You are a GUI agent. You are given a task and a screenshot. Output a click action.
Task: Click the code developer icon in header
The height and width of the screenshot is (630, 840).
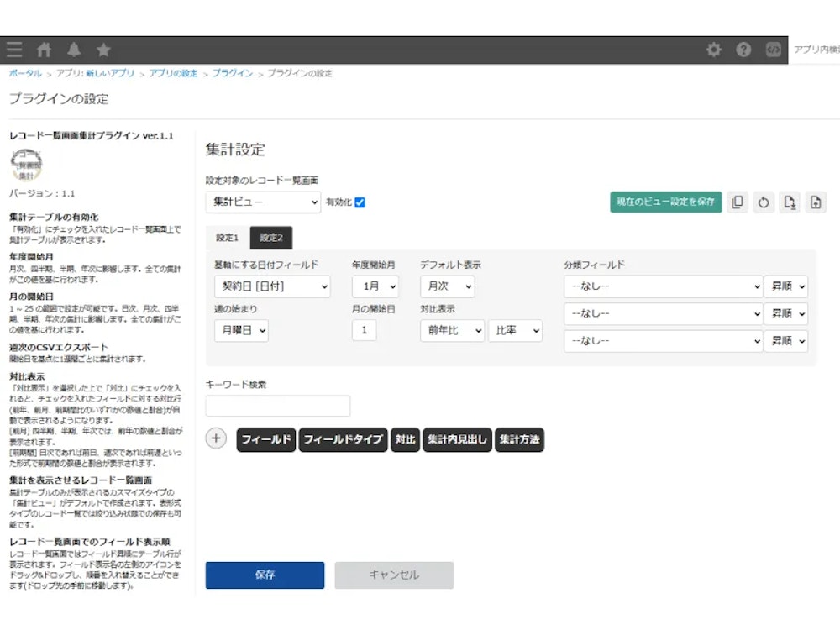(773, 50)
